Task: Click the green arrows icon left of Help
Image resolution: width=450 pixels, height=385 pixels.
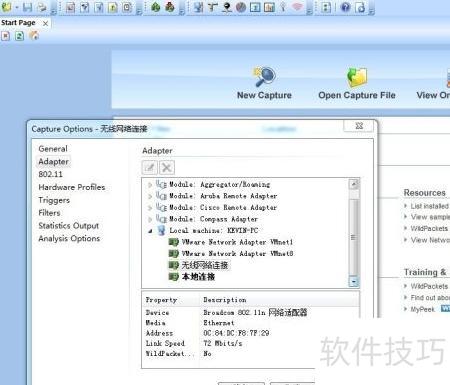Action: (326, 7)
